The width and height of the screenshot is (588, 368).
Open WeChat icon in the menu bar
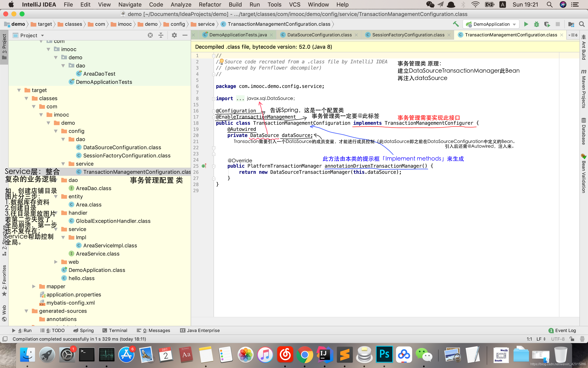(430, 5)
